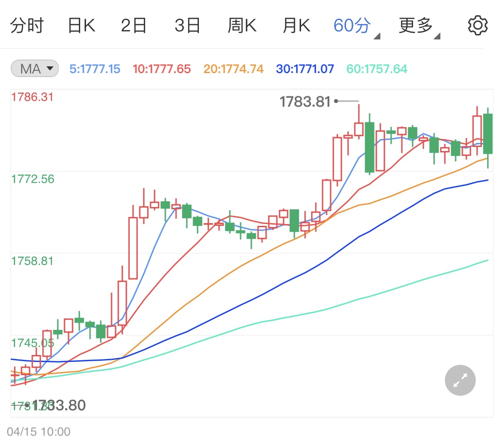Expand the 更多 more options dropdown
This screenshot has height=441, width=504.
[419, 26]
